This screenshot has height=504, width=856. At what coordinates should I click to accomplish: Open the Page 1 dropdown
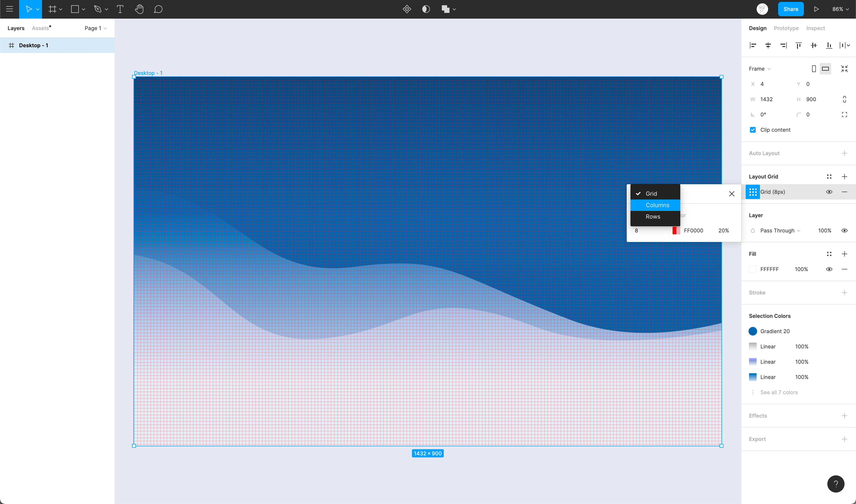[x=96, y=28]
